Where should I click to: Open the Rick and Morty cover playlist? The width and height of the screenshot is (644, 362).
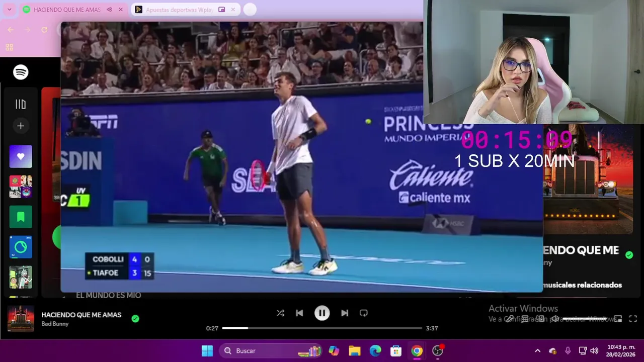coord(21,277)
